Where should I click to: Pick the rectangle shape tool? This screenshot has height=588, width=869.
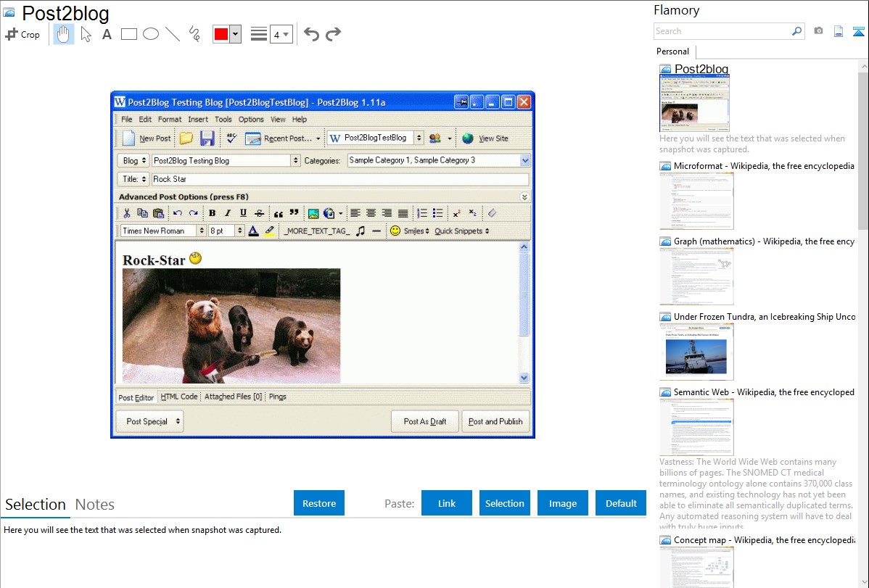coord(129,34)
